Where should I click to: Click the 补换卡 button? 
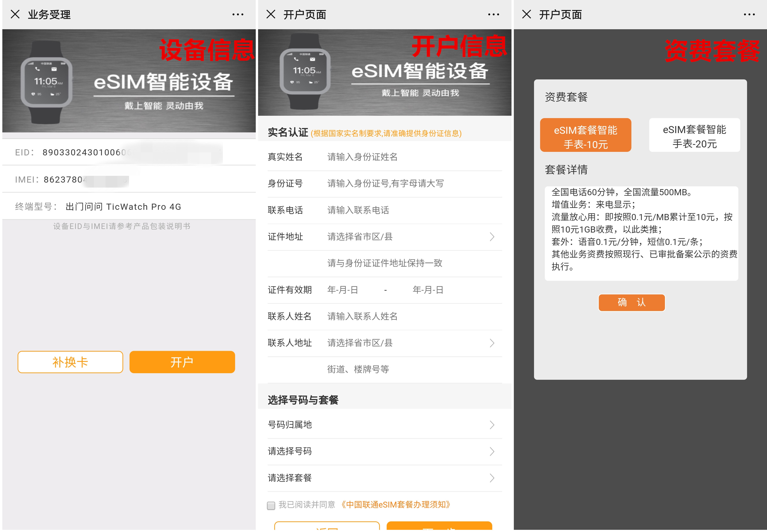click(70, 362)
